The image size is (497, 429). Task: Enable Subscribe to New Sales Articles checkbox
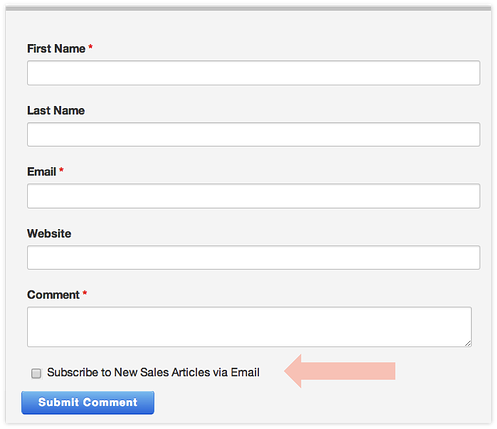(x=36, y=373)
